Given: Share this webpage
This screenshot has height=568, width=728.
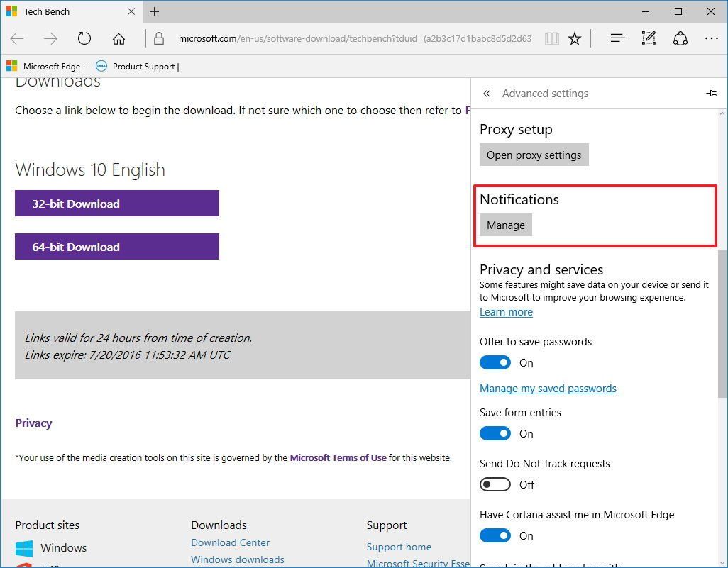Looking at the screenshot, I should tap(680, 38).
